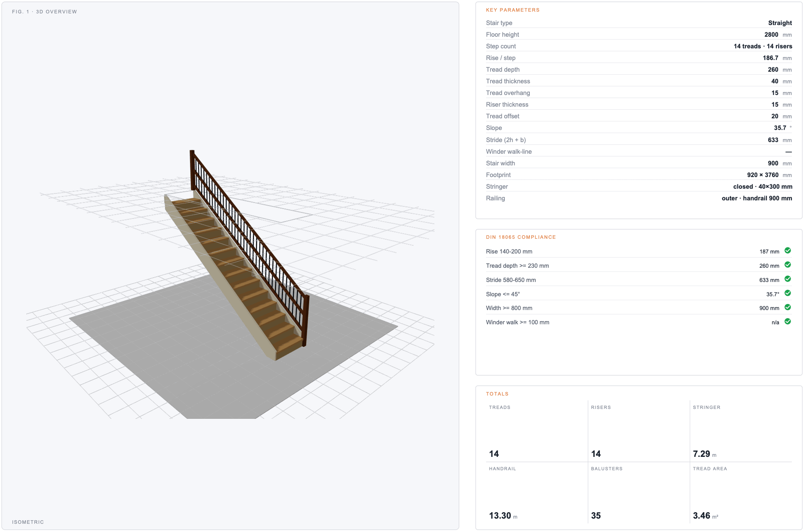This screenshot has width=804, height=532.
Task: Click the green check icon for Winder walk >= 100 mm
Action: point(788,321)
